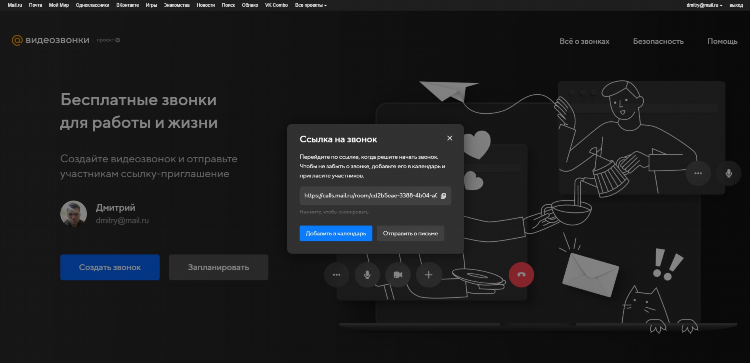Select the call link URL field

pos(375,196)
